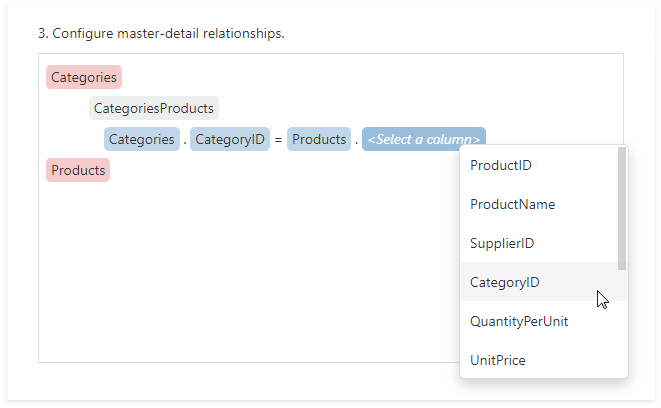Choose ProductID from the column list
The width and height of the screenshot is (661, 408).
coord(500,165)
